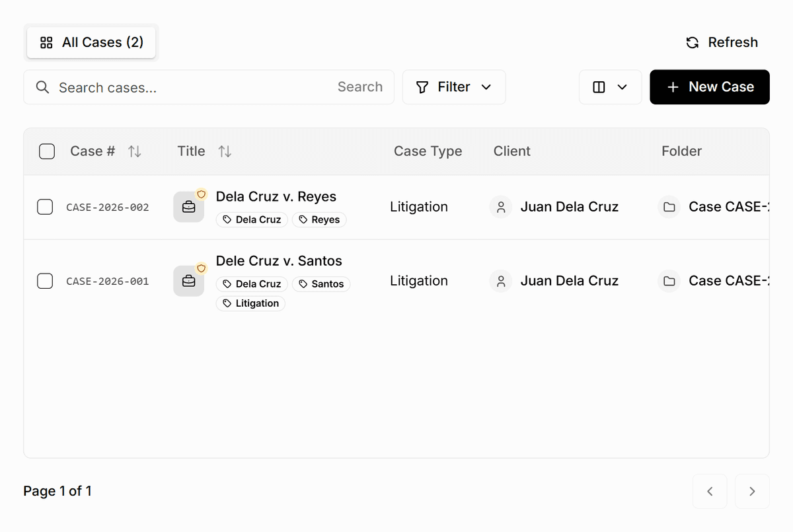The image size is (793, 532).
Task: Click the magnifier icon in the search bar
Action: (x=42, y=87)
